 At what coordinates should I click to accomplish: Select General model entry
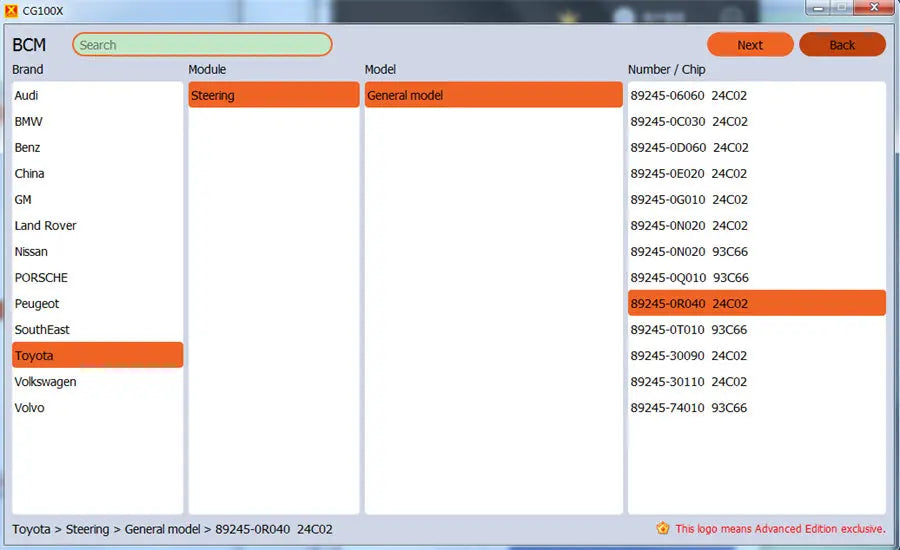click(494, 95)
